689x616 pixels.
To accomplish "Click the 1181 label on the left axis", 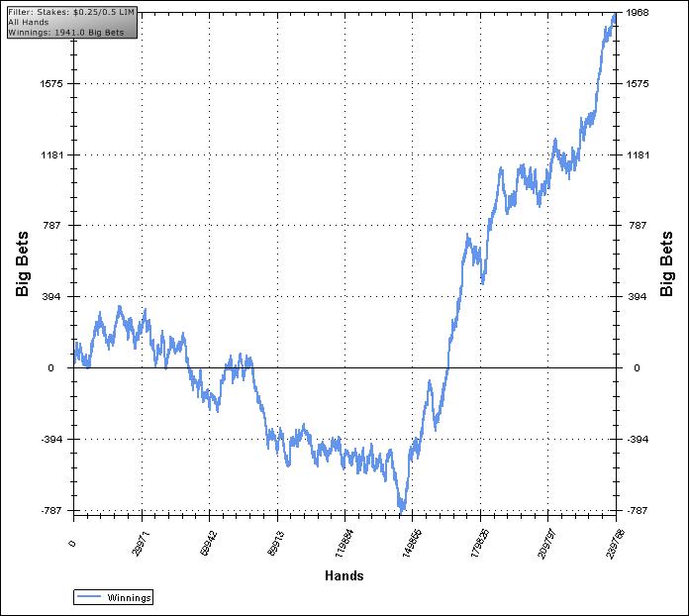I will [52, 155].
